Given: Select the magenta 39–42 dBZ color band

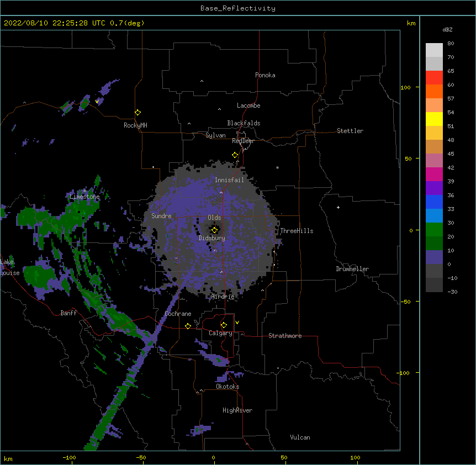Looking at the screenshot, I should (x=434, y=174).
